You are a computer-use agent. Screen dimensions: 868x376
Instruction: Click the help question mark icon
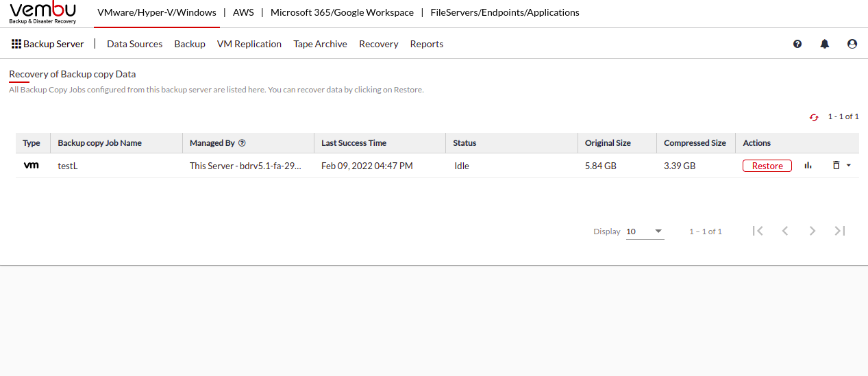pos(797,44)
